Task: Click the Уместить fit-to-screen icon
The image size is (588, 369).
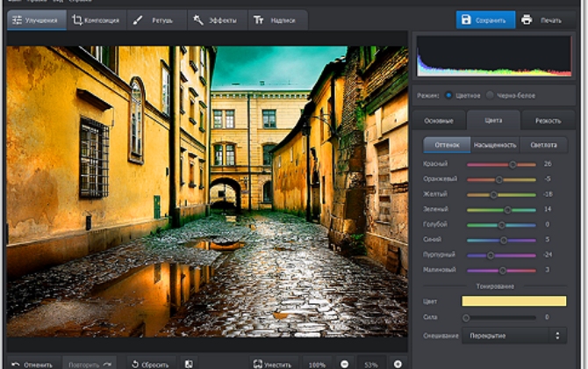Action: 258,363
